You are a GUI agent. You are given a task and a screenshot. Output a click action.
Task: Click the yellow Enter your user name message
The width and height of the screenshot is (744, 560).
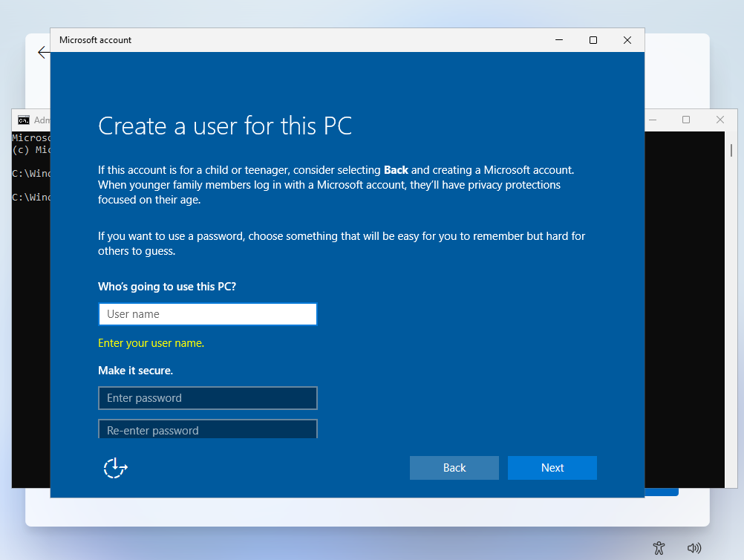click(x=151, y=342)
